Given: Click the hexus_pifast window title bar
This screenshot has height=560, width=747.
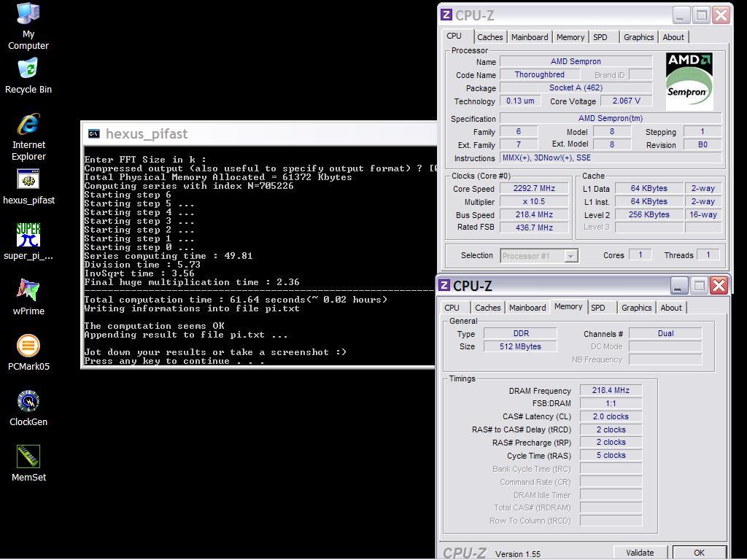Looking at the screenshot, I should pyautogui.click(x=260, y=134).
